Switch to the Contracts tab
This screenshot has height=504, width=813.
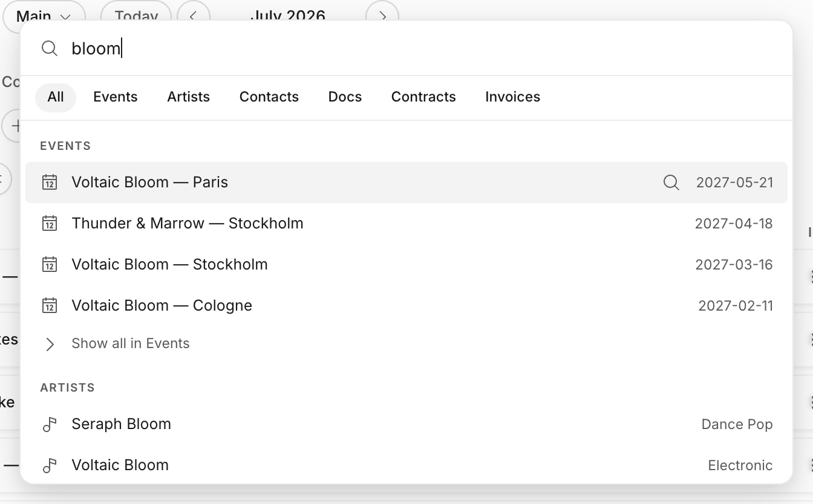click(423, 97)
